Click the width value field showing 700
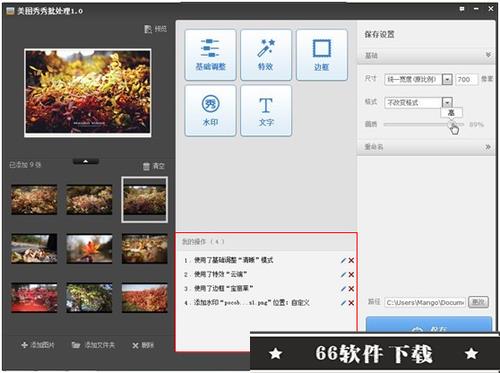Image resolution: width=500 pixels, height=373 pixels. click(x=467, y=79)
